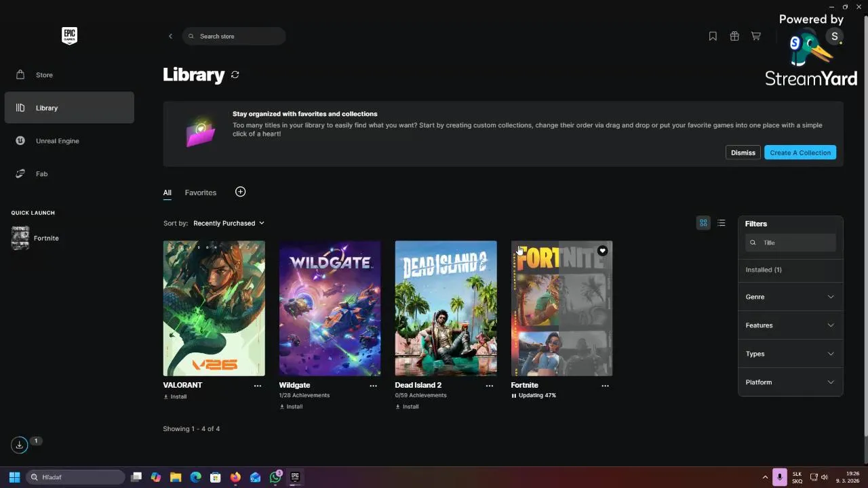This screenshot has height=488, width=868.
Task: Open the user profile avatar S
Action: coord(835,37)
